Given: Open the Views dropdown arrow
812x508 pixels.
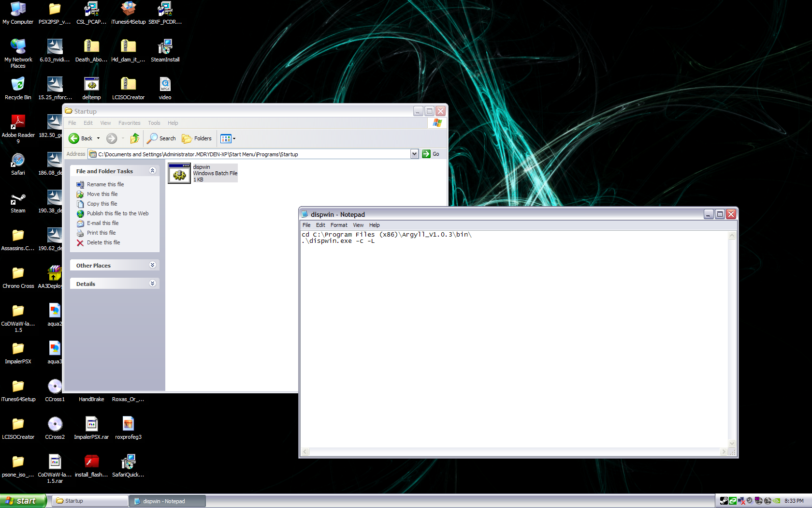Looking at the screenshot, I should 234,139.
